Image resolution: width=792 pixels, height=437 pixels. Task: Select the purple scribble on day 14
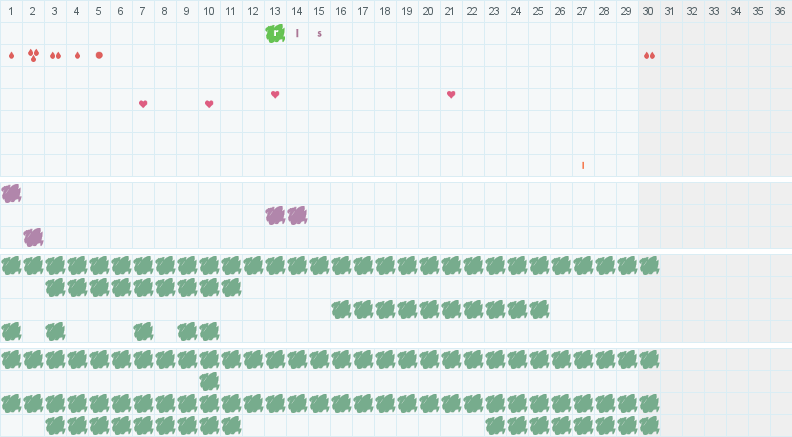tap(297, 215)
